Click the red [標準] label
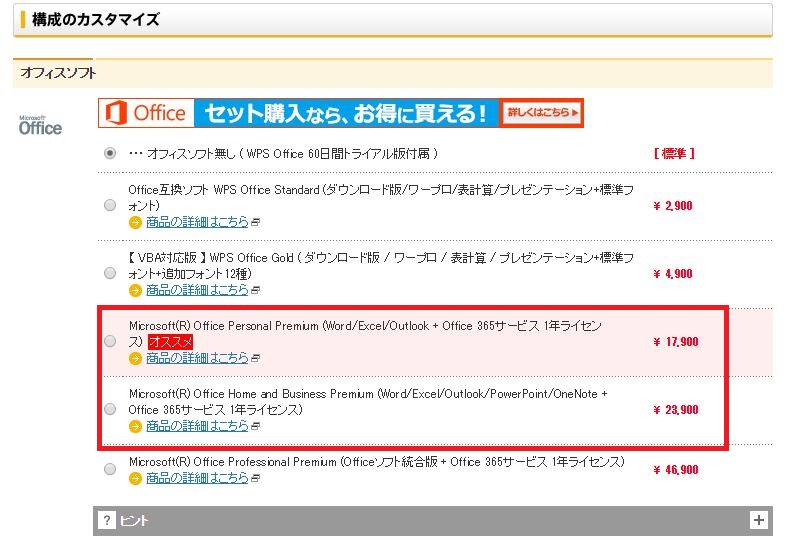The width and height of the screenshot is (786, 554). click(674, 153)
